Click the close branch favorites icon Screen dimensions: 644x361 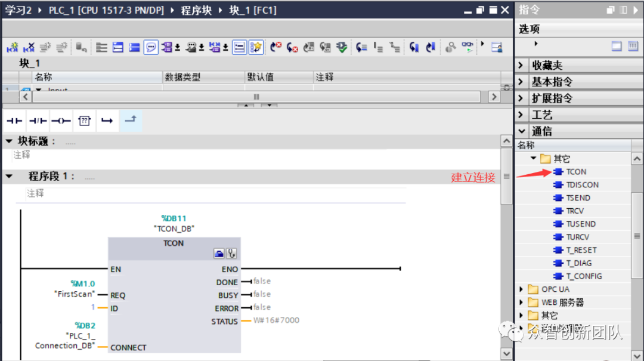point(131,121)
